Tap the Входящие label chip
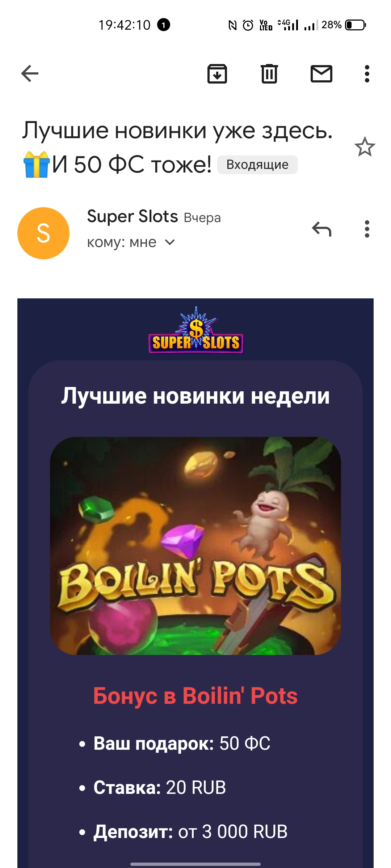The height and width of the screenshot is (868, 391). tap(257, 165)
